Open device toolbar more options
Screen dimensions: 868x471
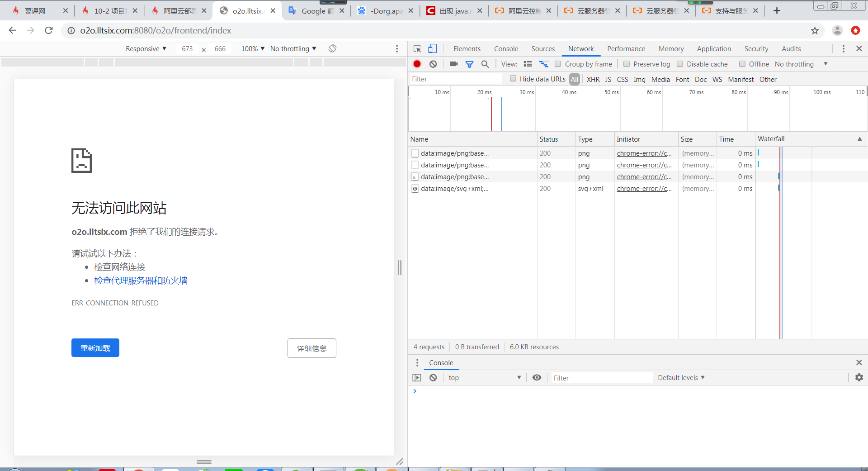click(397, 49)
